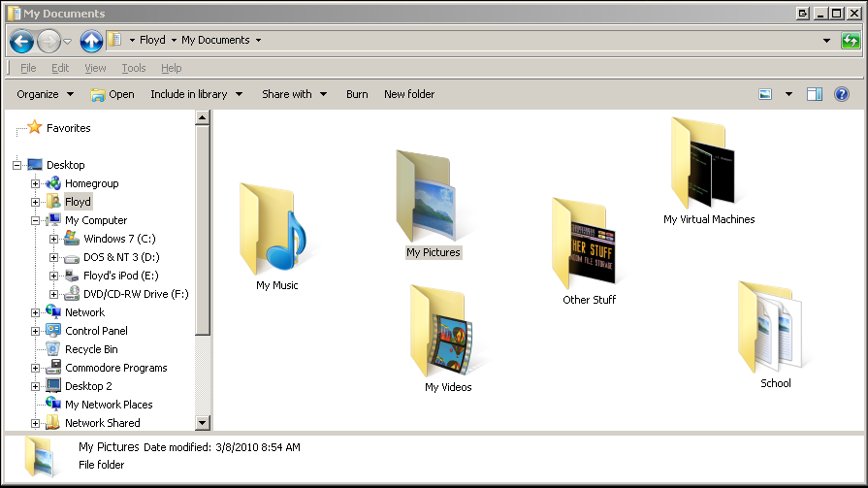The image size is (868, 488).
Task: Open the change view dropdown arrow
Action: coord(788,94)
